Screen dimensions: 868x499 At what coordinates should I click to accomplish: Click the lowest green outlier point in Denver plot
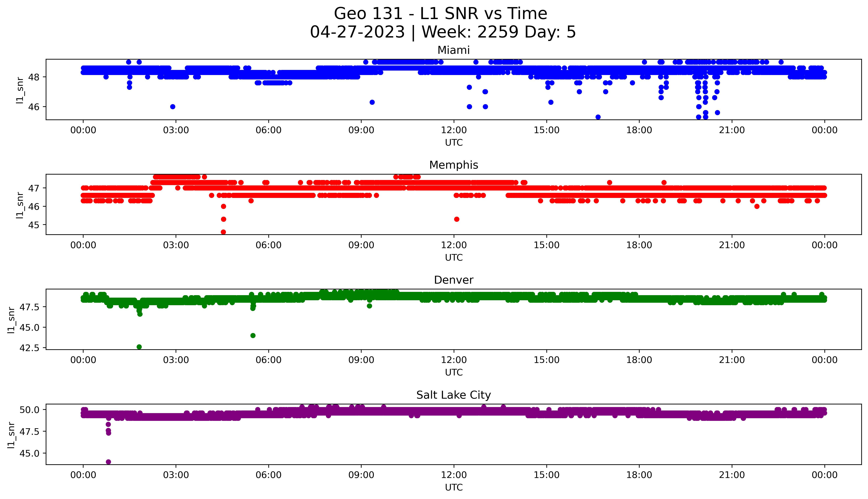[x=139, y=347]
